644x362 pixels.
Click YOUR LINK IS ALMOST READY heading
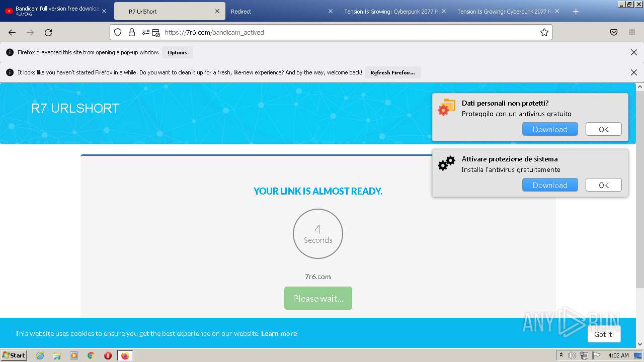point(318,191)
